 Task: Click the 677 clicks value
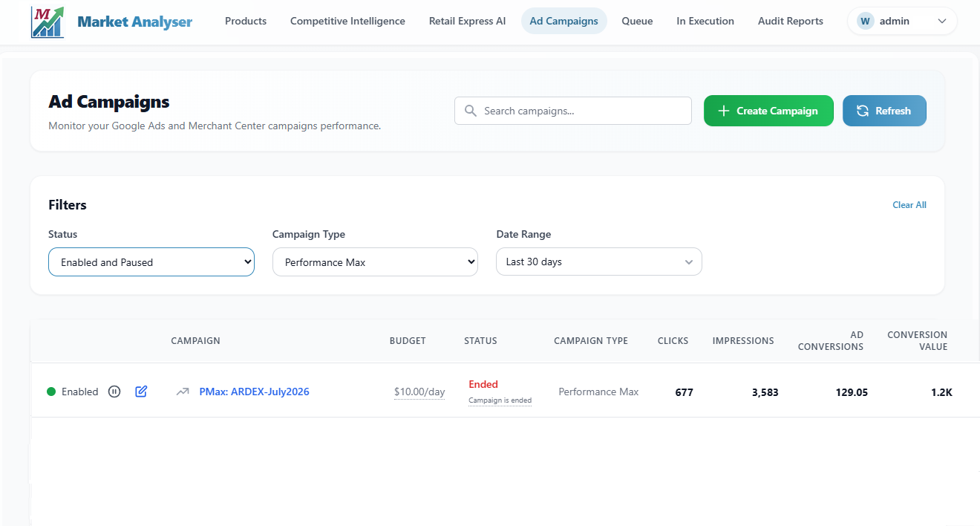click(x=684, y=392)
